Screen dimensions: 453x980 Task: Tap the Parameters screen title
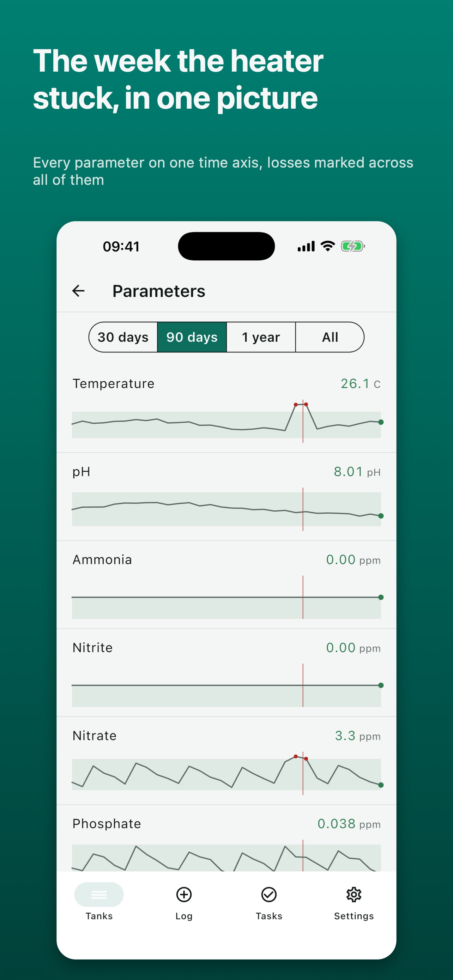(x=159, y=291)
